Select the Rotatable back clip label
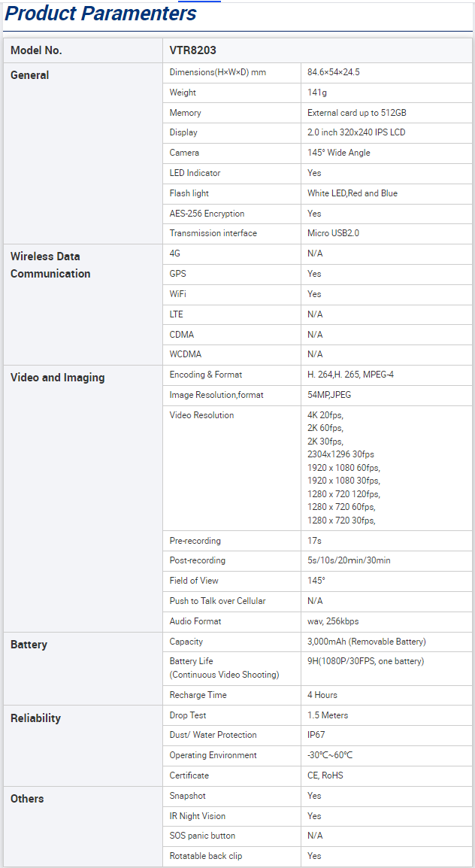 206,856
